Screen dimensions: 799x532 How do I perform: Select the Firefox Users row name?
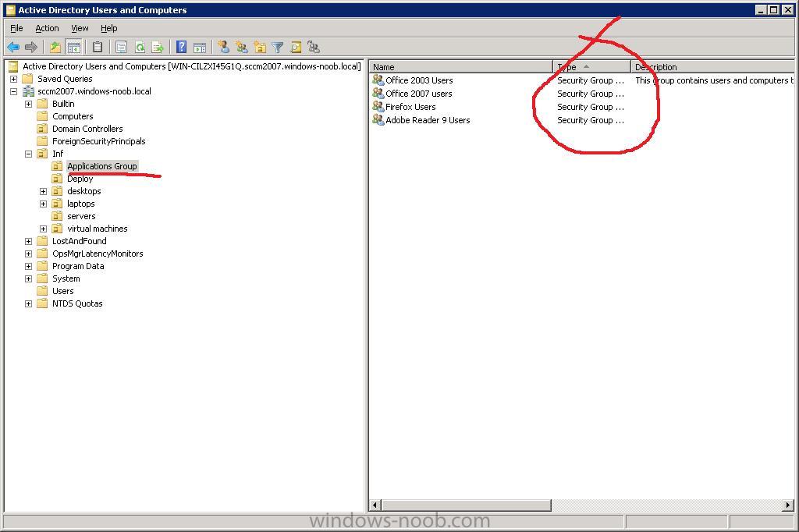pos(410,107)
